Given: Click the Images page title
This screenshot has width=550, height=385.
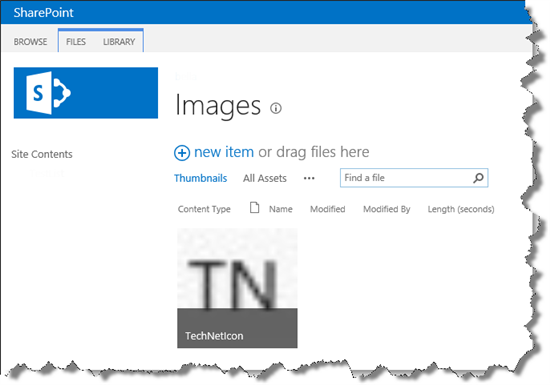Looking at the screenshot, I should tap(218, 106).
